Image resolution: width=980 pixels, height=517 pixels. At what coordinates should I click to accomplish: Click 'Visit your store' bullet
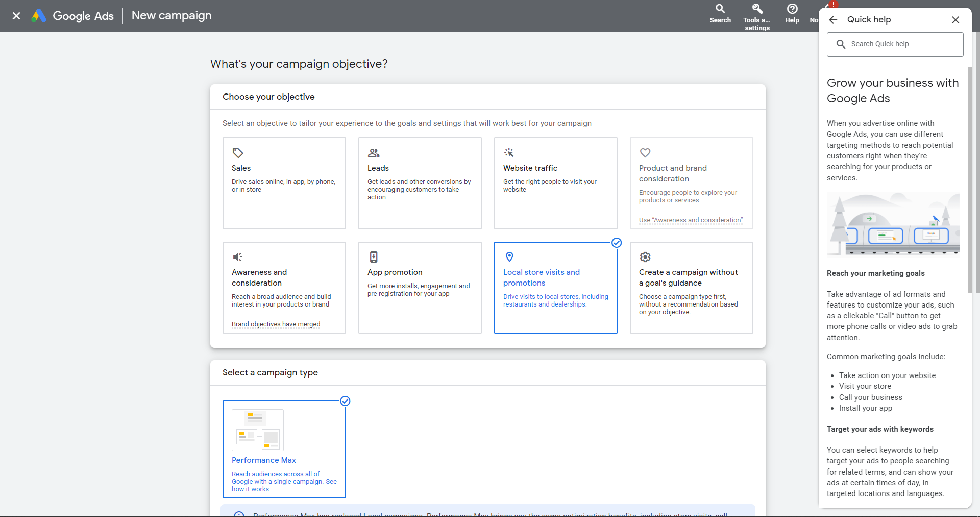(865, 386)
